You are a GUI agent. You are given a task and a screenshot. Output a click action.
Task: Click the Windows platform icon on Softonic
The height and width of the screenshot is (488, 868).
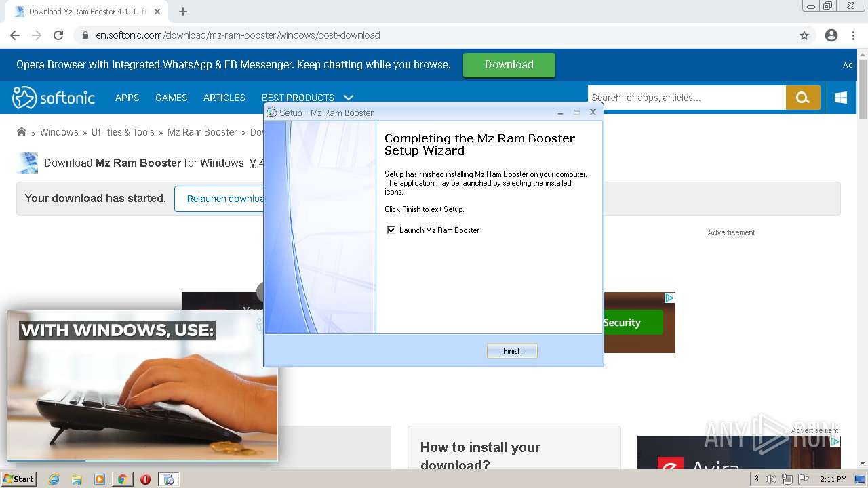(841, 98)
